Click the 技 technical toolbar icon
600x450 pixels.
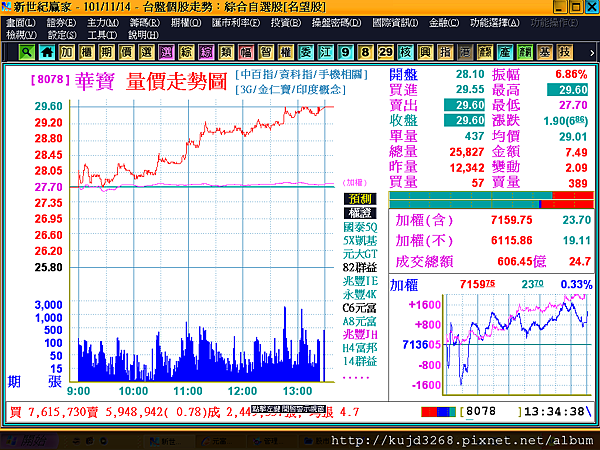click(564, 52)
